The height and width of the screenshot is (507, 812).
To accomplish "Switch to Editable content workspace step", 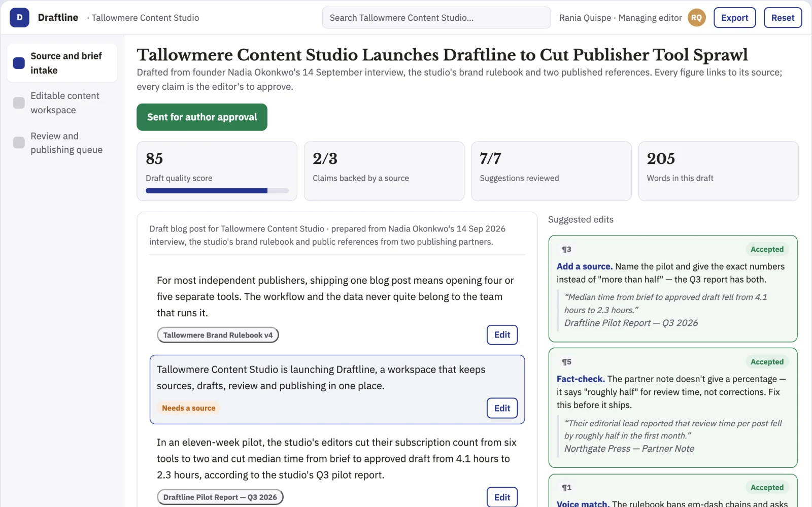I will pyautogui.click(x=62, y=103).
